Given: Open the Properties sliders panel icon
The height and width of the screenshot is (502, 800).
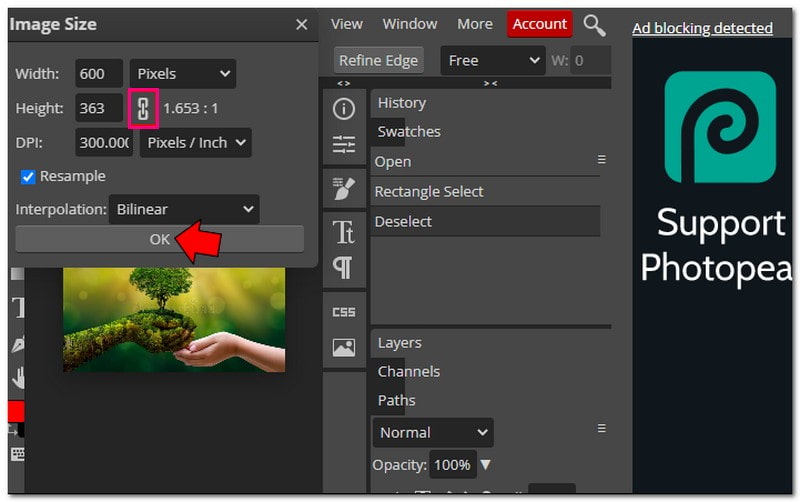Looking at the screenshot, I should pos(344,146).
